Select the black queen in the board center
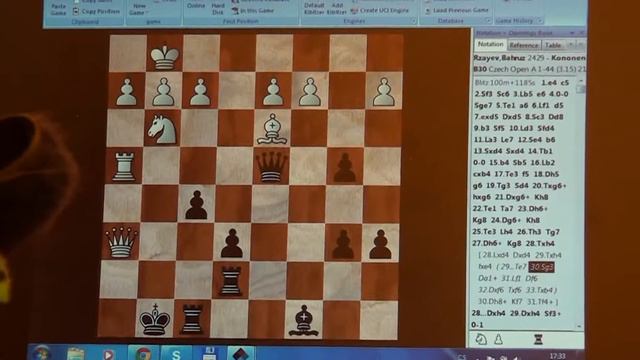Viewport: 640px width, 360px height. coord(271,167)
